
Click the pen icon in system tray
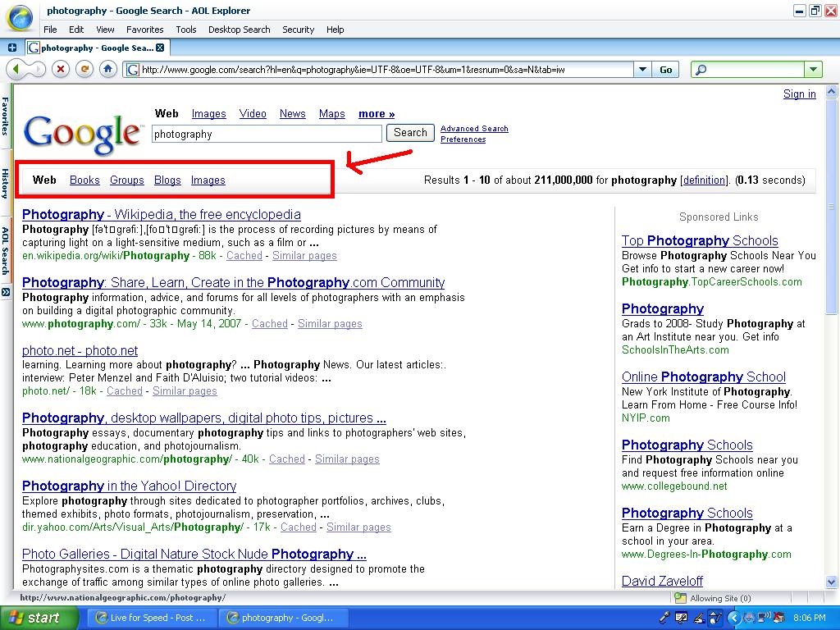pyautogui.click(x=664, y=618)
